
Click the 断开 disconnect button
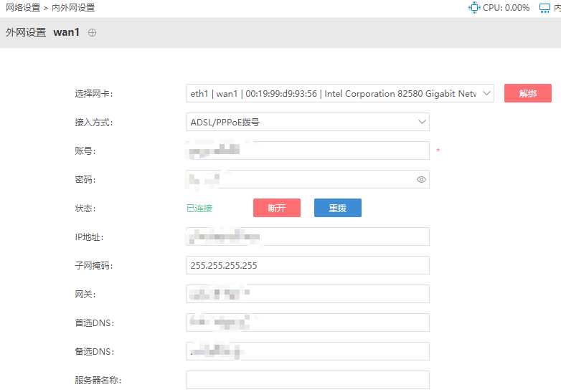click(277, 208)
